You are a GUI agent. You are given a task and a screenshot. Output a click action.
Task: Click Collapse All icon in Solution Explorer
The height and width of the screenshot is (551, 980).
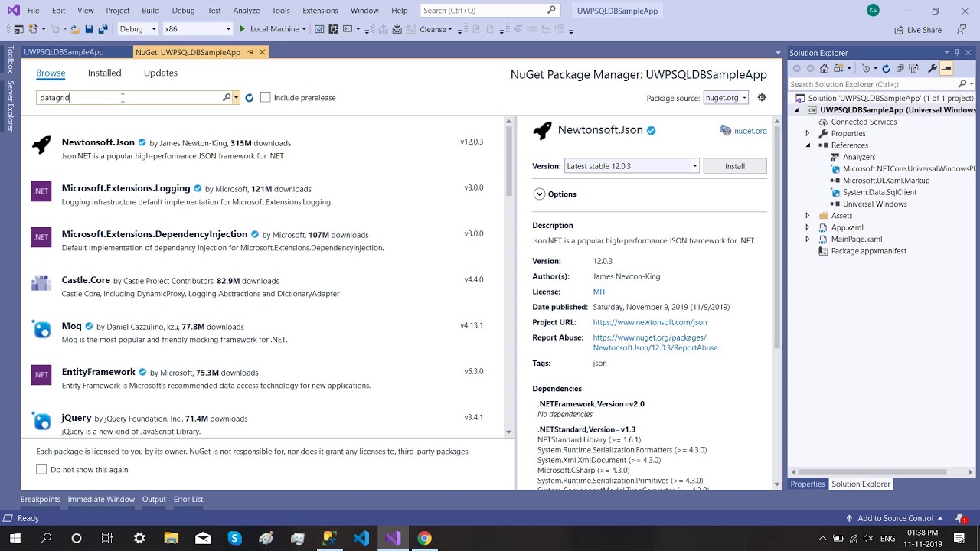tap(899, 68)
